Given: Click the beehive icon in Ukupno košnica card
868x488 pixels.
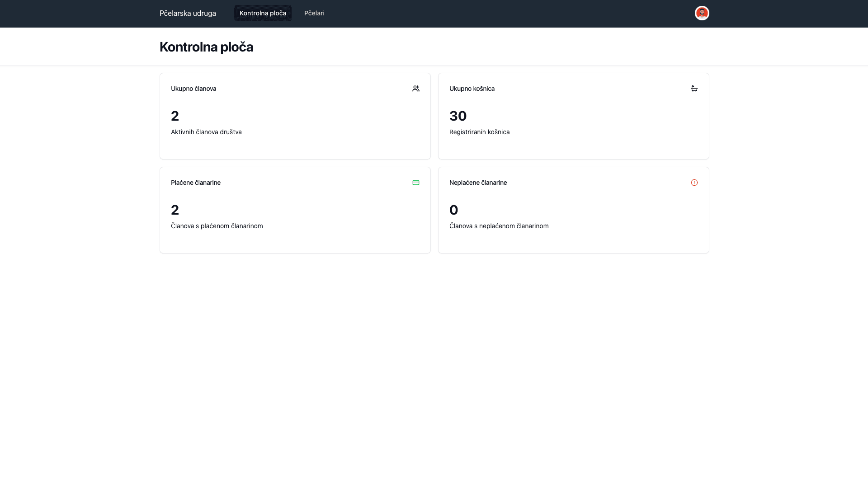Looking at the screenshot, I should point(694,89).
